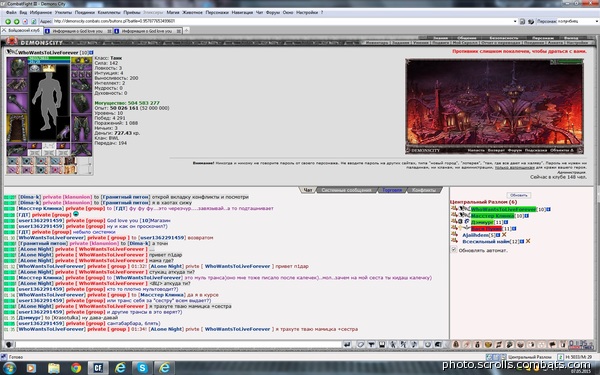The image size is (600, 375).
Task: Click the music note icon in bottom toolbar
Action: tap(499, 344)
